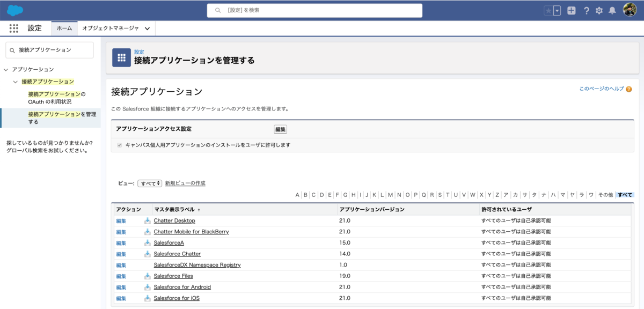Viewport: 644px width, 309px height.
Task: Select 接続アプリケーションの OAuth の利用状況 in sidebar
Action: coord(57,98)
